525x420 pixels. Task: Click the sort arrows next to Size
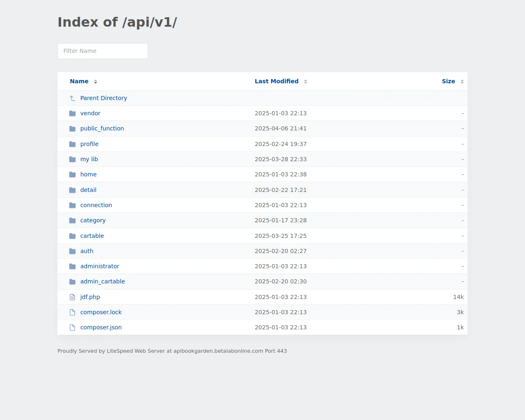(462, 82)
